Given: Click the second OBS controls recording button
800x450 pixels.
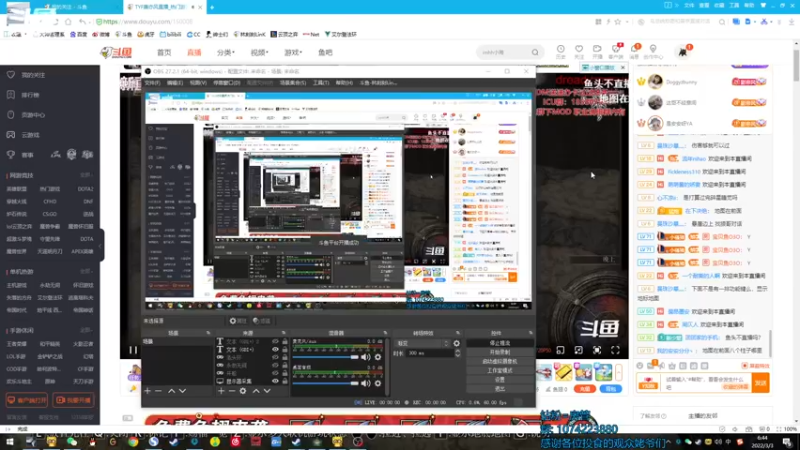Looking at the screenshot, I should pos(499,352).
